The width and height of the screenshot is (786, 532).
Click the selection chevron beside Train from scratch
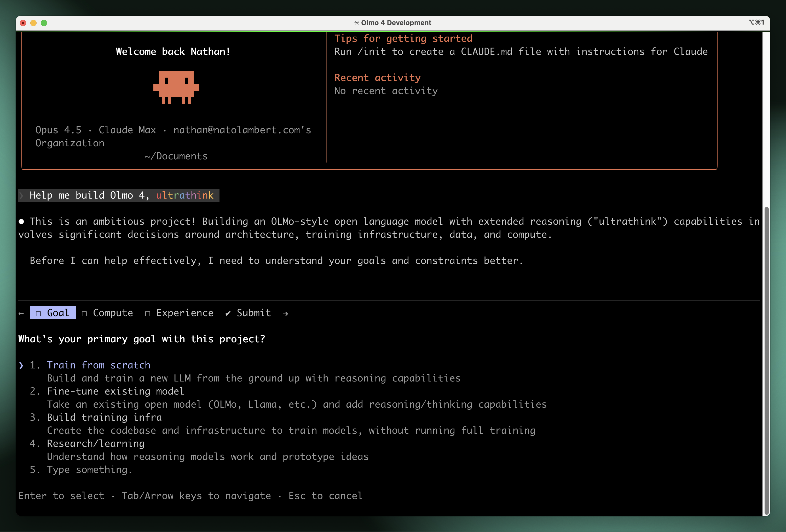(21, 365)
